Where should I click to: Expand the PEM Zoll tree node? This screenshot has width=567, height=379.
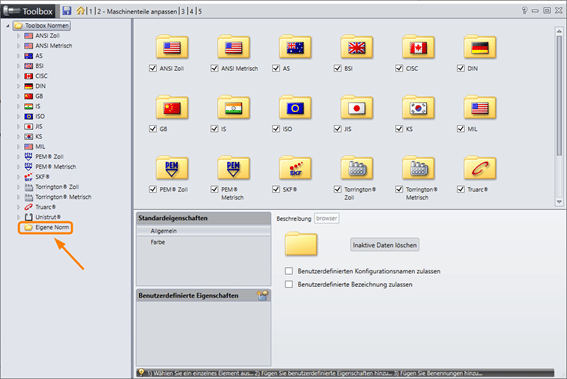18,157
